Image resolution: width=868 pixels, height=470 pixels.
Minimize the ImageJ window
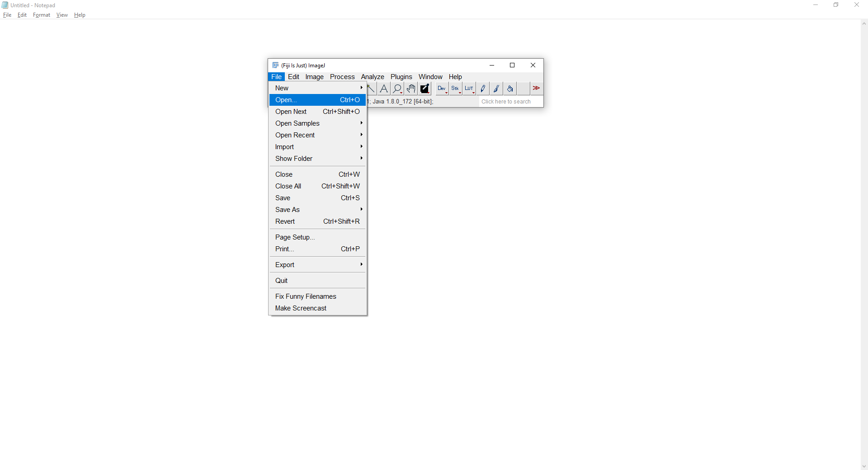(492, 65)
